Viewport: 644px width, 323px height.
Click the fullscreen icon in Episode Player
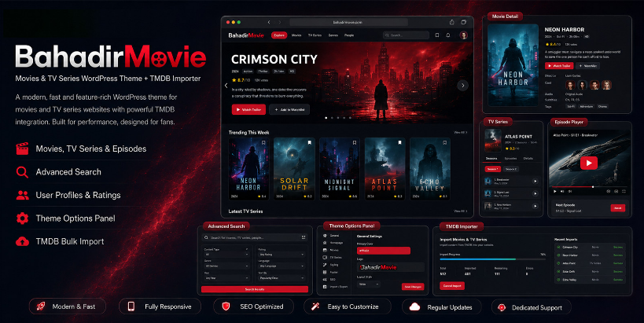click(624, 191)
